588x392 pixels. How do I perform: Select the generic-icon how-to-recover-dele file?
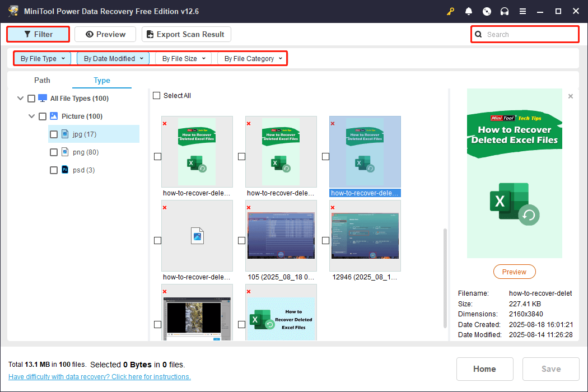(x=197, y=236)
